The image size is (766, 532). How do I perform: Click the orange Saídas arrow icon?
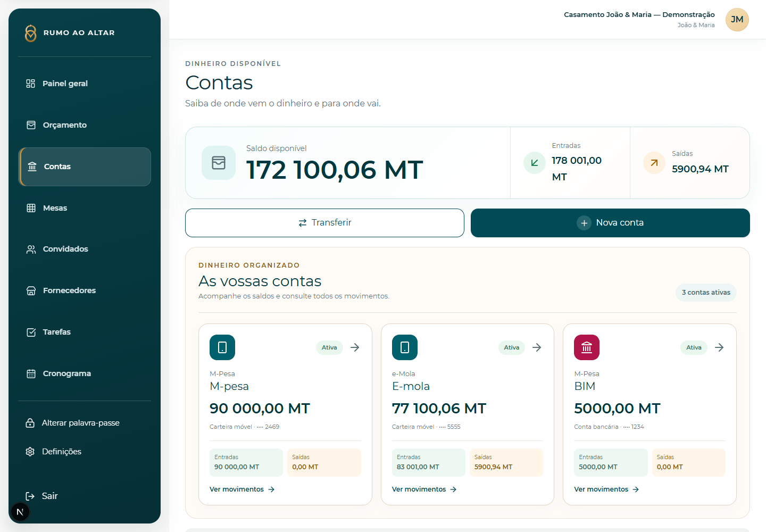(654, 163)
